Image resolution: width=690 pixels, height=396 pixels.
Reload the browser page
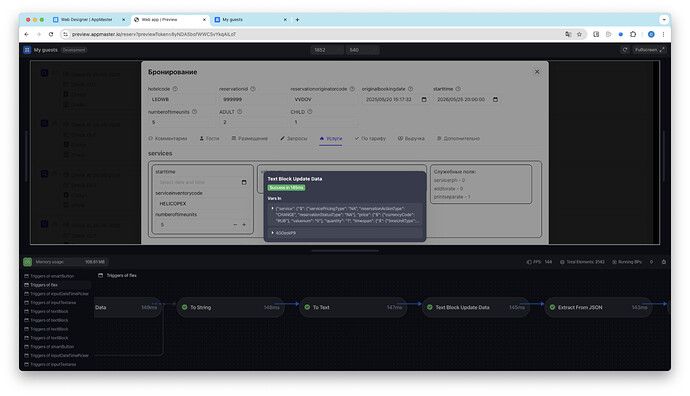click(x=51, y=34)
